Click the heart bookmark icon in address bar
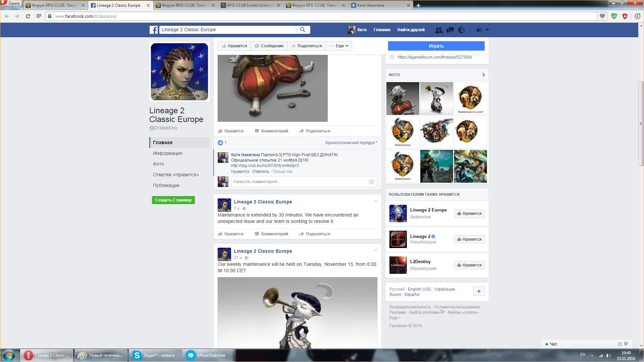Viewport: 644px width, 362px height. click(602, 16)
